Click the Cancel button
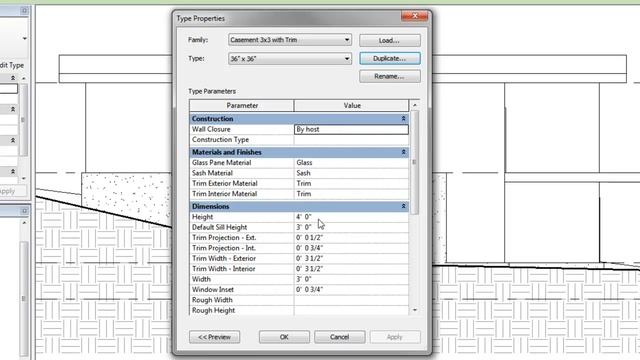The width and height of the screenshot is (640, 360). [x=340, y=337]
